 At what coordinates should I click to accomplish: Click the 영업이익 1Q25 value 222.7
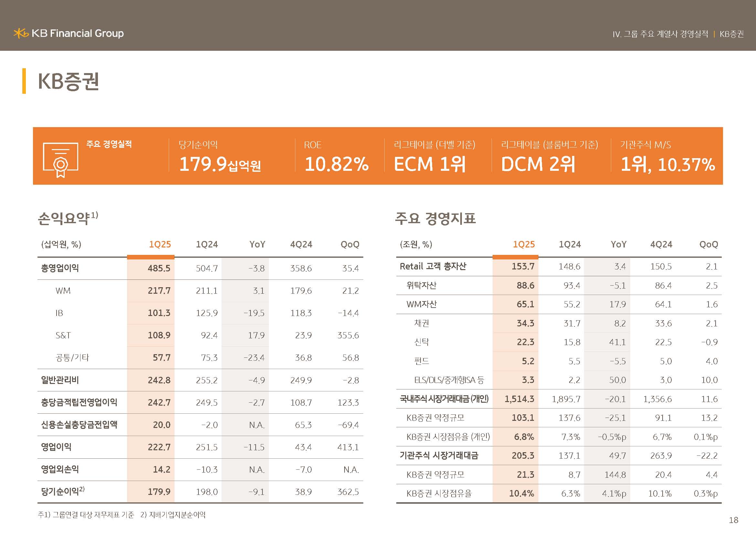pos(159,447)
